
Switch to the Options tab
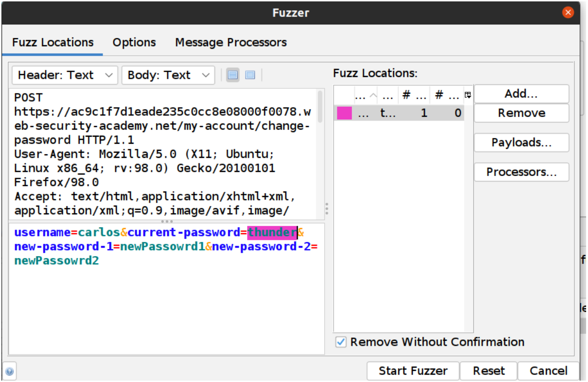click(x=134, y=42)
